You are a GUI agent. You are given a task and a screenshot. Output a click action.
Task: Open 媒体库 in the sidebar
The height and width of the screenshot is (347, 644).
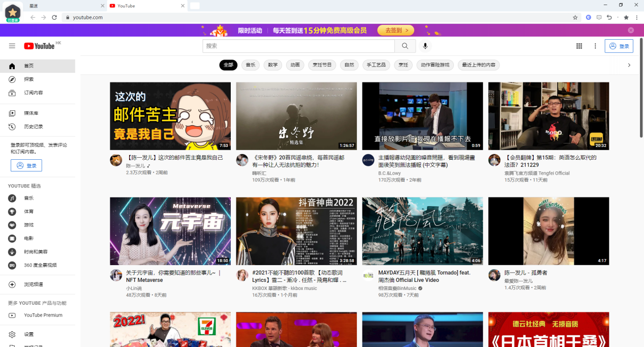click(38, 113)
